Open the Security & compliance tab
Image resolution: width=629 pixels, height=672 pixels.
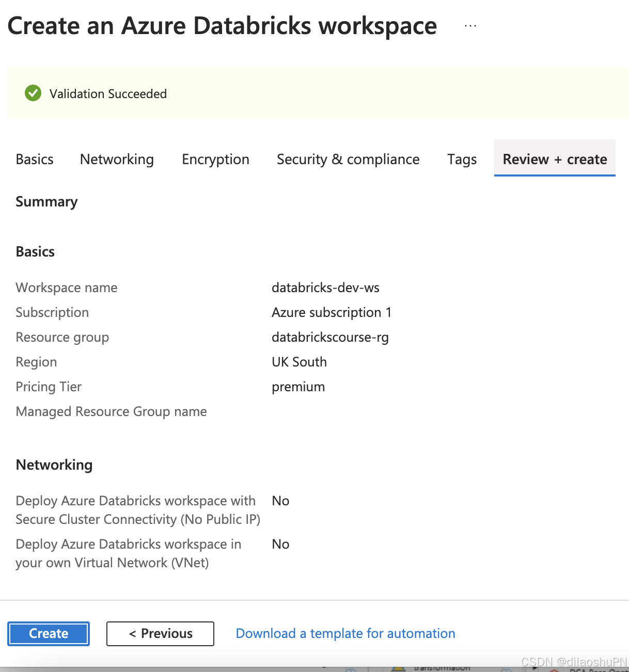click(348, 159)
